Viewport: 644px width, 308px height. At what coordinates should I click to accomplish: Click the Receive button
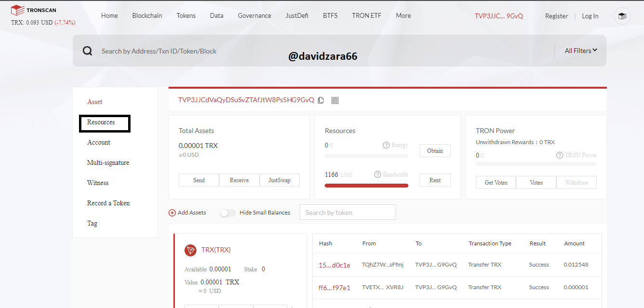click(x=239, y=180)
